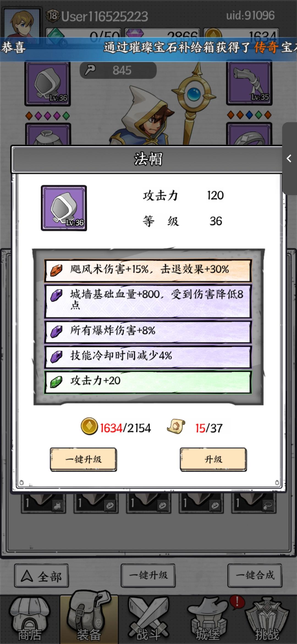Click the 一键合成 button

[255, 575]
